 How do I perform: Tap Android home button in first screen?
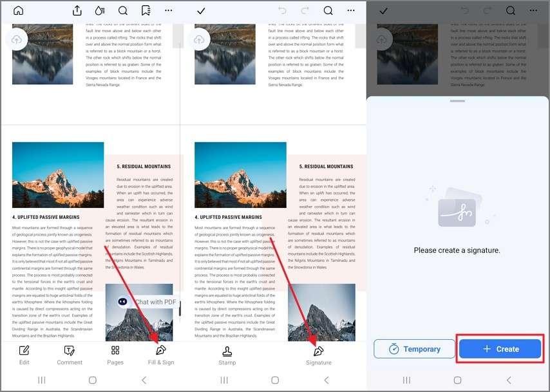tap(93, 380)
